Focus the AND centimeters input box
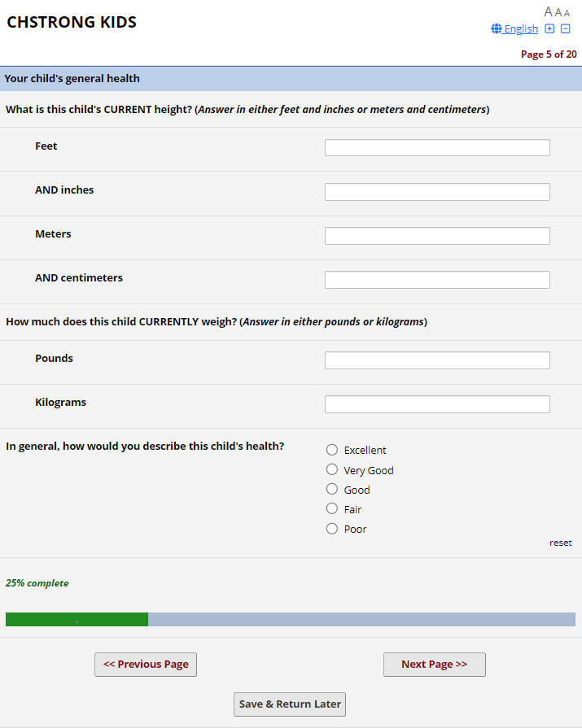 (437, 280)
